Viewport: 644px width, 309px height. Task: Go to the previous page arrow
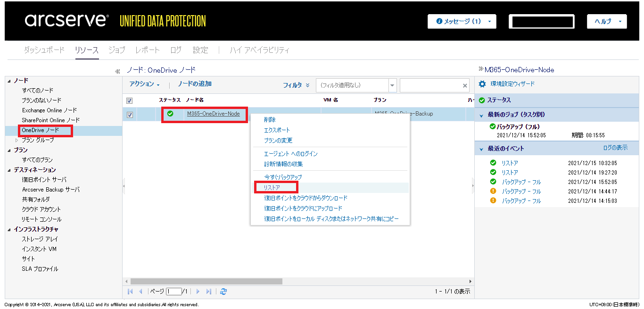140,292
